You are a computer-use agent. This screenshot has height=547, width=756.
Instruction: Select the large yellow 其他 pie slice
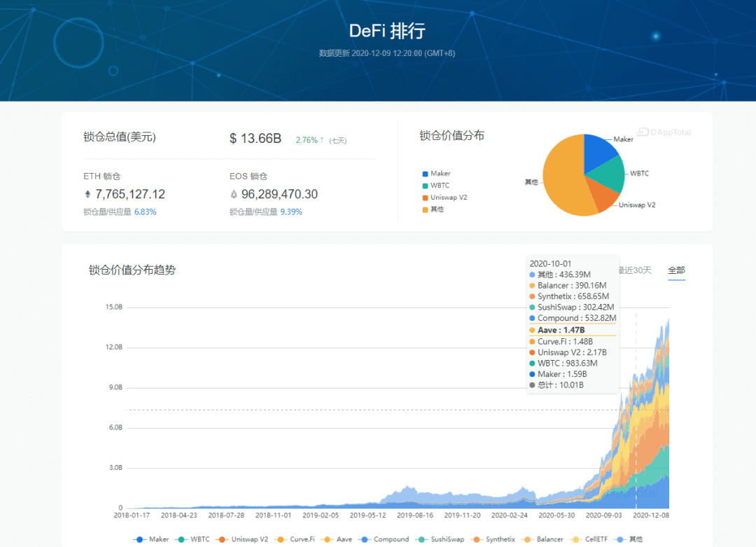pyautogui.click(x=564, y=177)
